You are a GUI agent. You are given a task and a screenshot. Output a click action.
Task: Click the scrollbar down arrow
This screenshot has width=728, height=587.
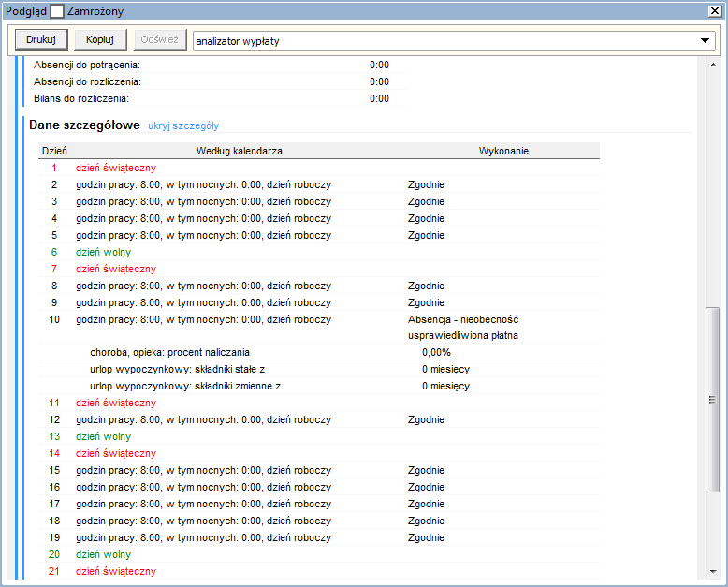(x=712, y=573)
